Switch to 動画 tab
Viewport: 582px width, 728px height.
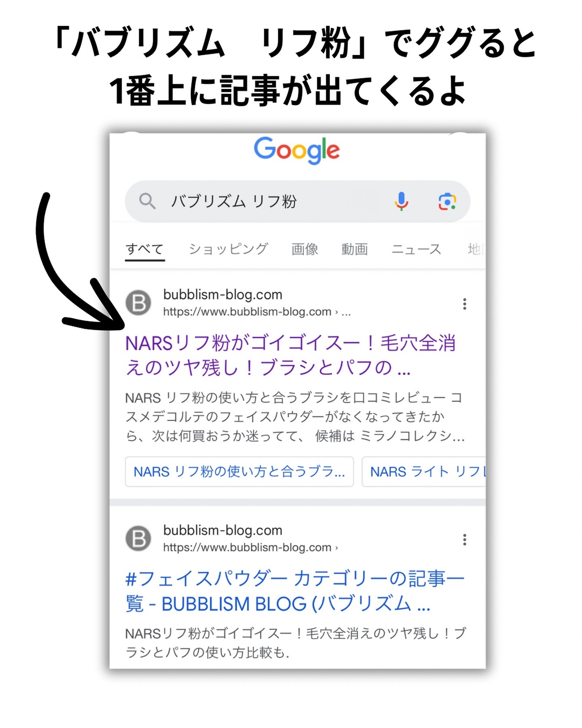pos(354,249)
